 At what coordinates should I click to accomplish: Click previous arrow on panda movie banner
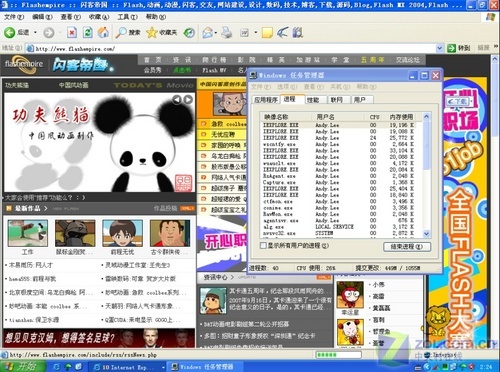(177, 99)
